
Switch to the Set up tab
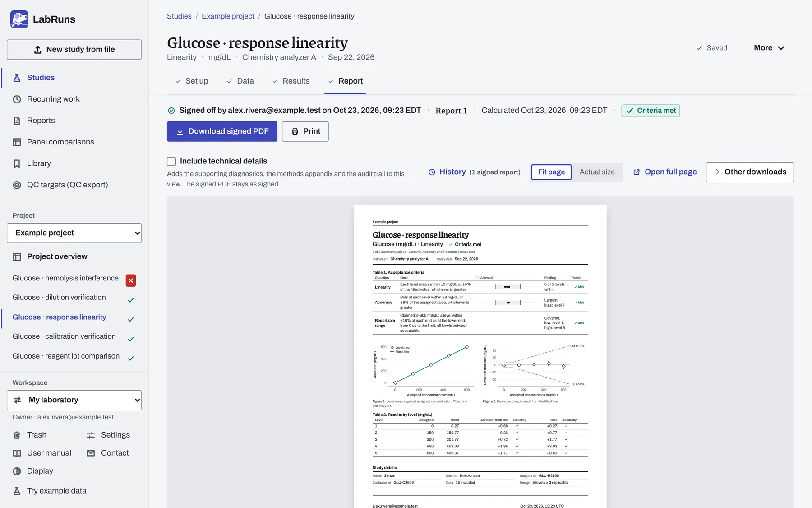192,81
